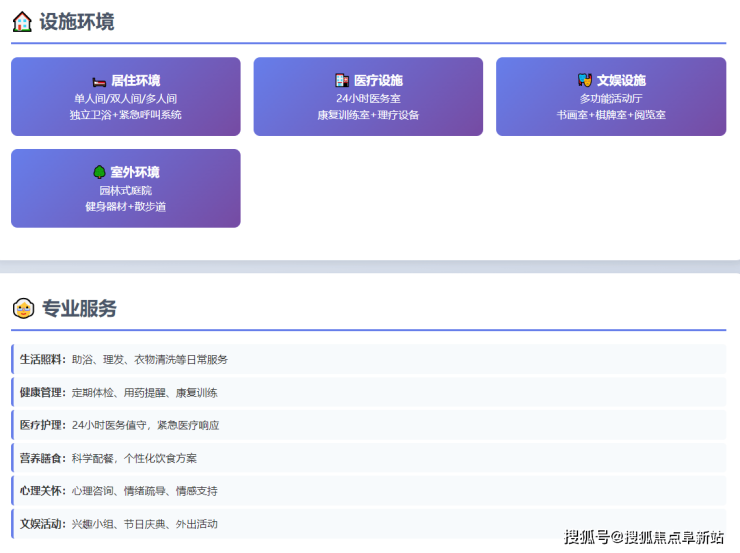Click the 生活照料 service row

(368, 359)
